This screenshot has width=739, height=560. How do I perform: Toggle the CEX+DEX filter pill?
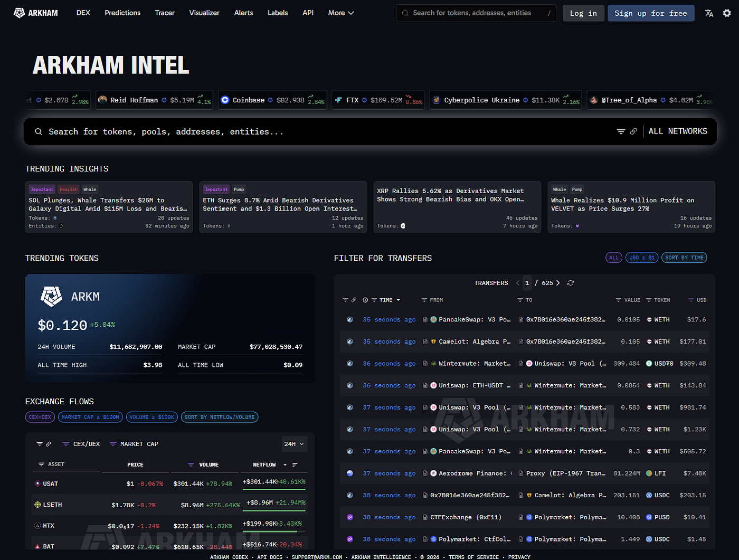tap(40, 417)
